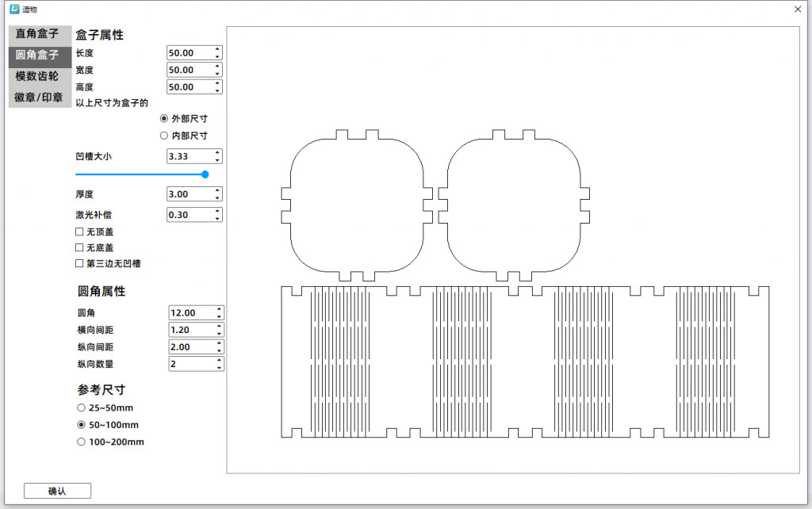Viewport: 812px width, 509px height.
Task: Decrease the 高度 value with down arrow
Action: [217, 90]
